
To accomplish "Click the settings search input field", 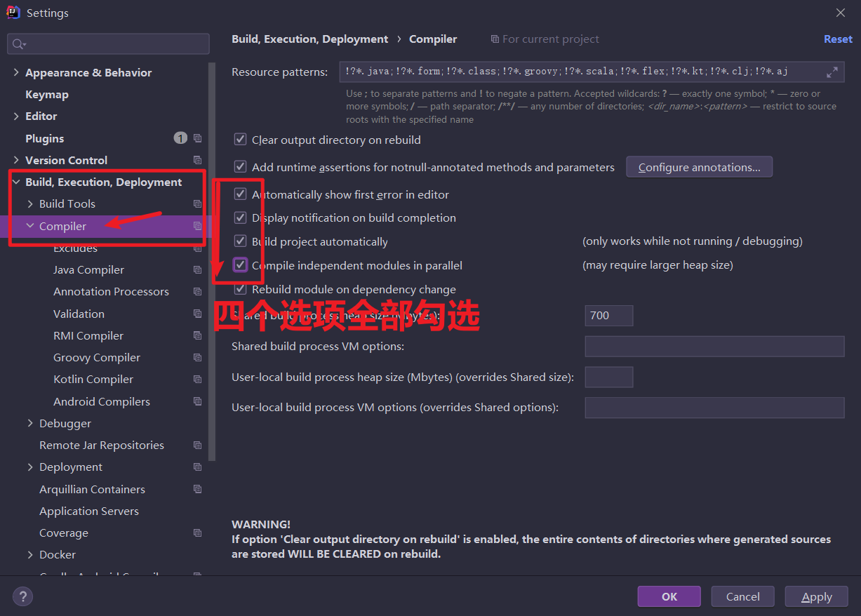I will [x=109, y=43].
